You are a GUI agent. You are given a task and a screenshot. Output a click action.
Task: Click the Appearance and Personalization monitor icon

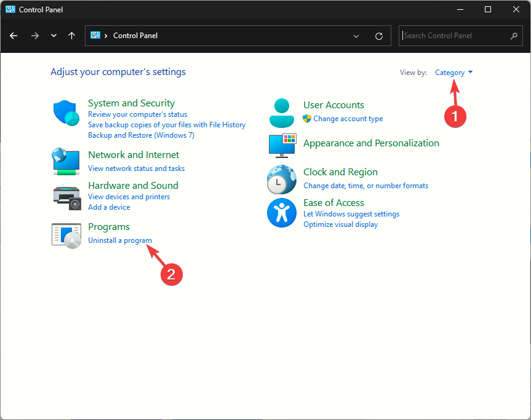[x=282, y=146]
